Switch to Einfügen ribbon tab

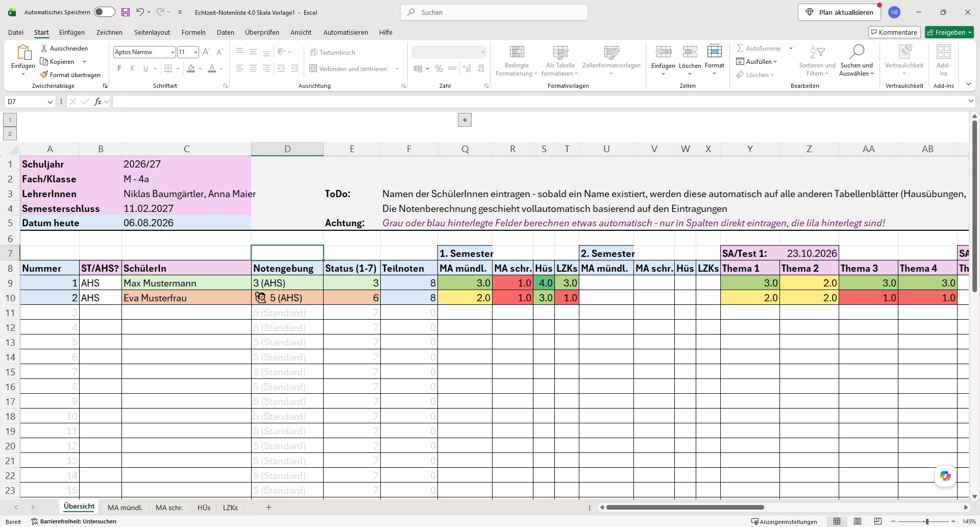(x=72, y=32)
